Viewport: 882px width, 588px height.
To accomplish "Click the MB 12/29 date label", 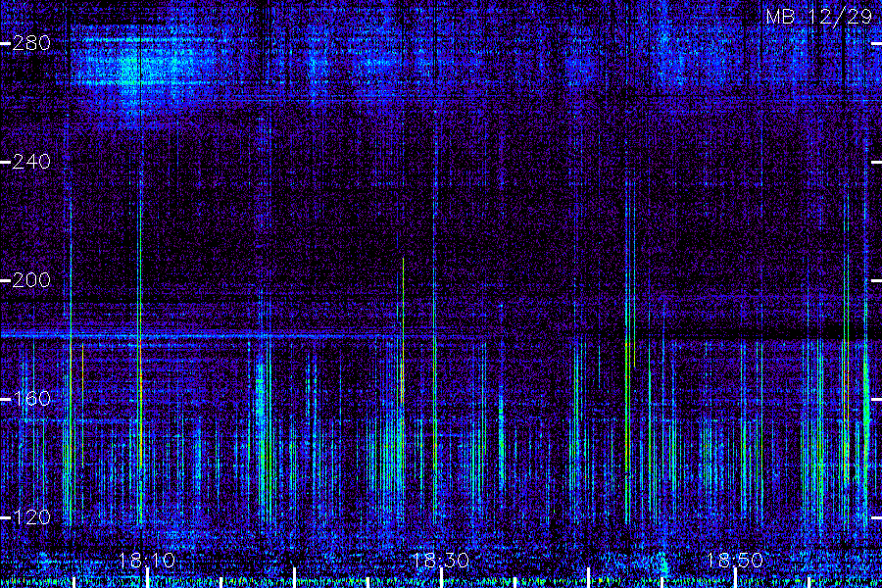I will [819, 17].
